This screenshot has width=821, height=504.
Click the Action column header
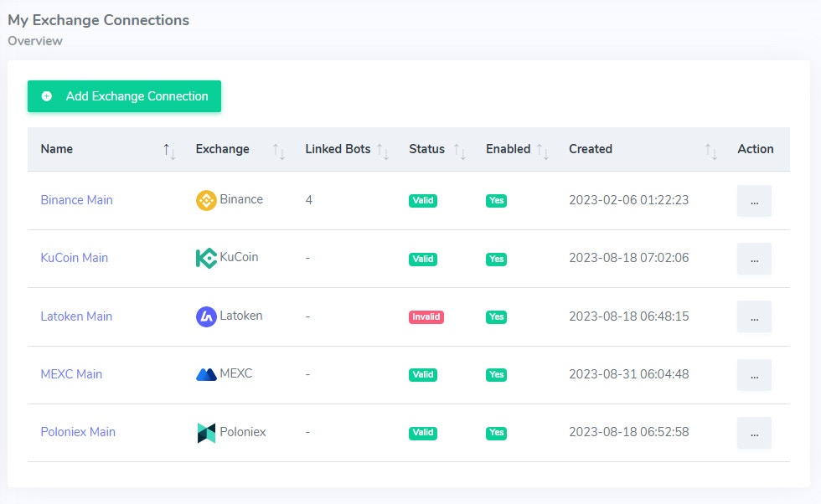coord(756,149)
